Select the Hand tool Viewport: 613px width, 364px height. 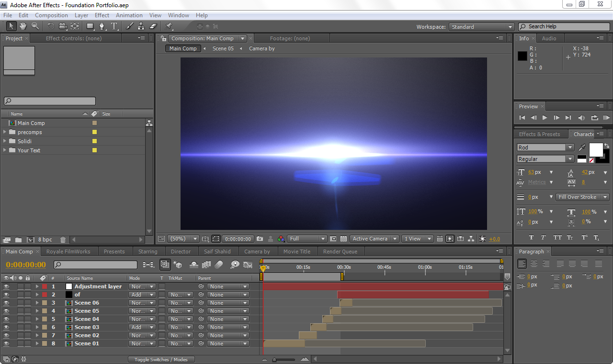coord(23,26)
